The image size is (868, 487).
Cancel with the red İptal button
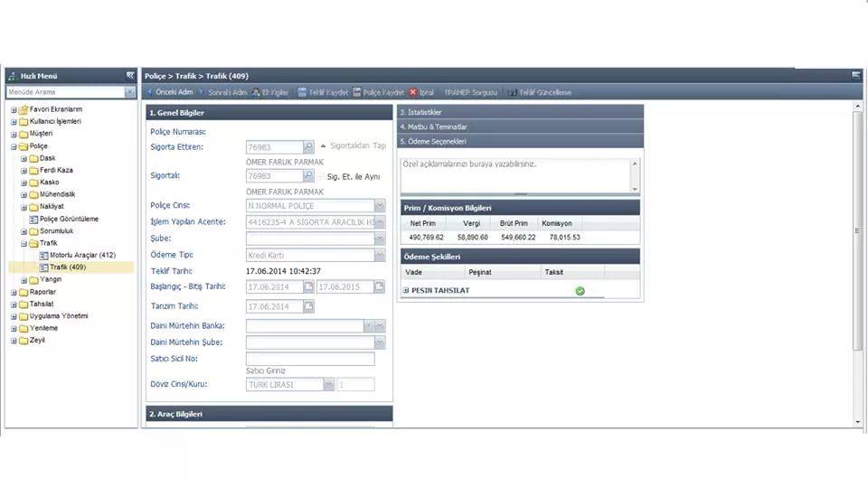coord(422,92)
